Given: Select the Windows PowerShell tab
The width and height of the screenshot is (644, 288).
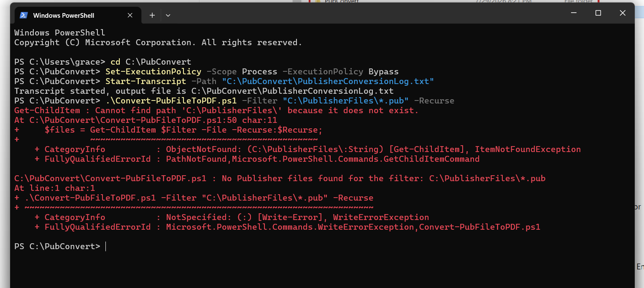Looking at the screenshot, I should [x=78, y=15].
